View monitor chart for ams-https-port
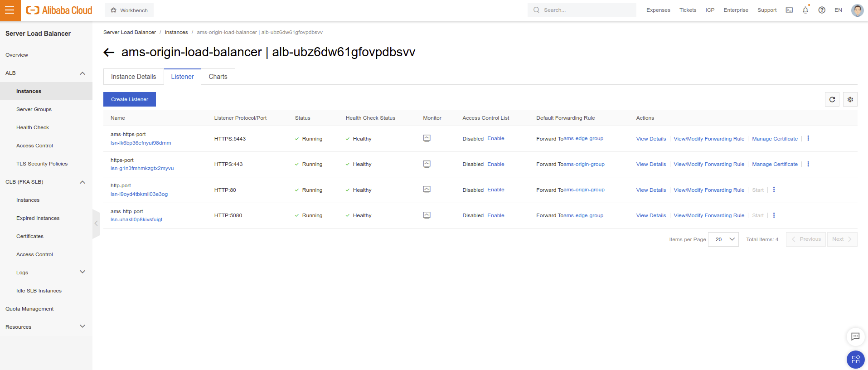868x370 pixels. click(427, 138)
